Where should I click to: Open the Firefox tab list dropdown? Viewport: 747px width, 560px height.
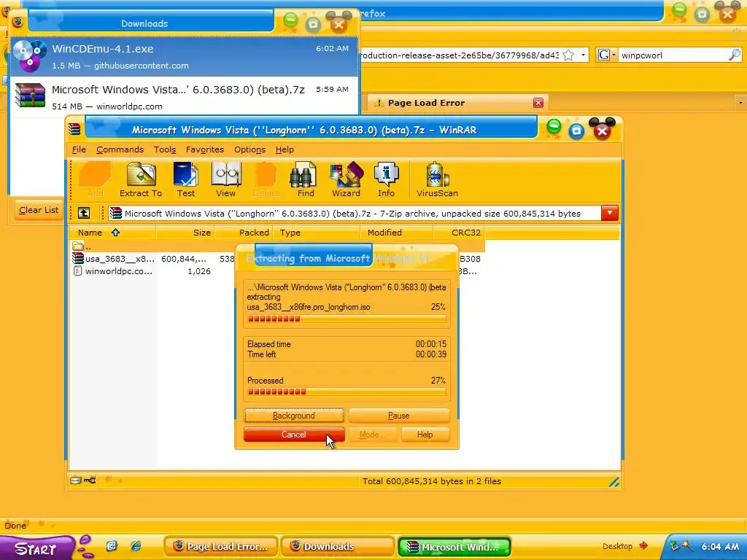740,102
